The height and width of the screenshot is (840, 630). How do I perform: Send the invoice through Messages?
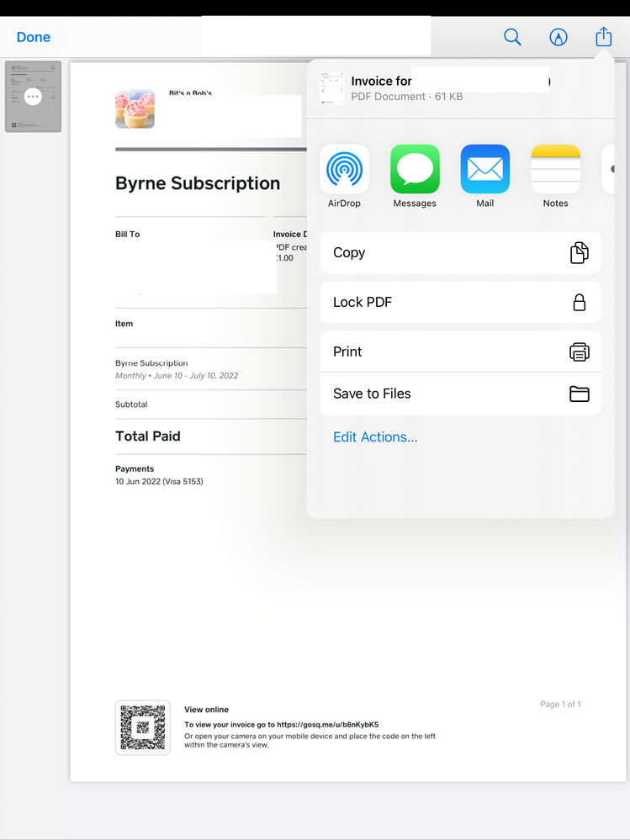tap(415, 169)
